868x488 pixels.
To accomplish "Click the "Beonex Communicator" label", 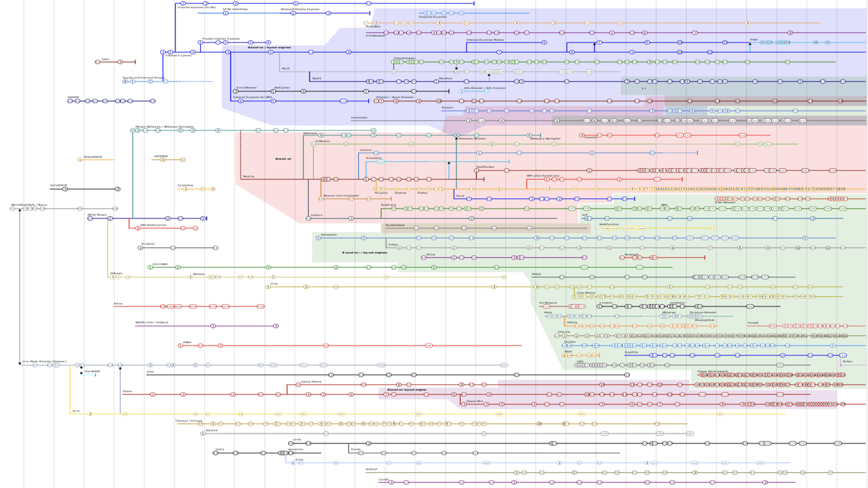I will pyautogui.click(x=341, y=196).
